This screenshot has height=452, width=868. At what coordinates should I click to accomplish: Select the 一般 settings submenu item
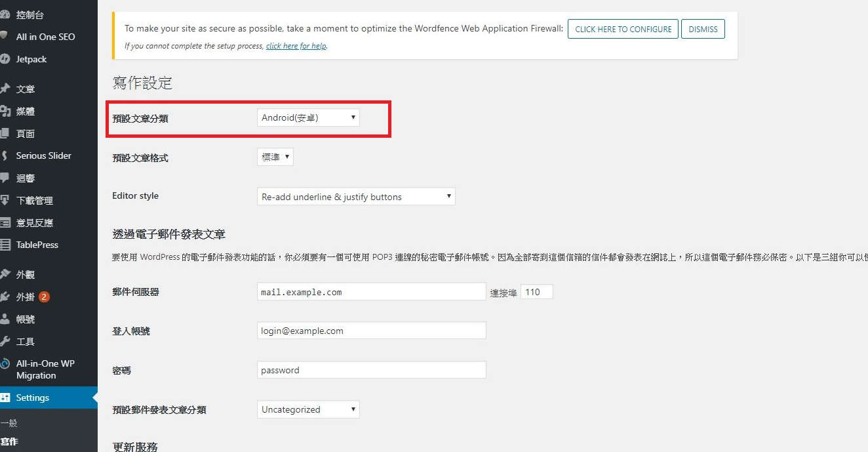click(9, 424)
